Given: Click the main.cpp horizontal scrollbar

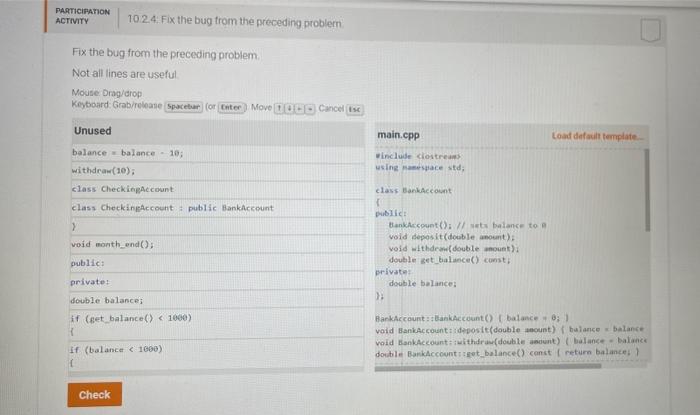Looking at the screenshot, I should coord(488,367).
